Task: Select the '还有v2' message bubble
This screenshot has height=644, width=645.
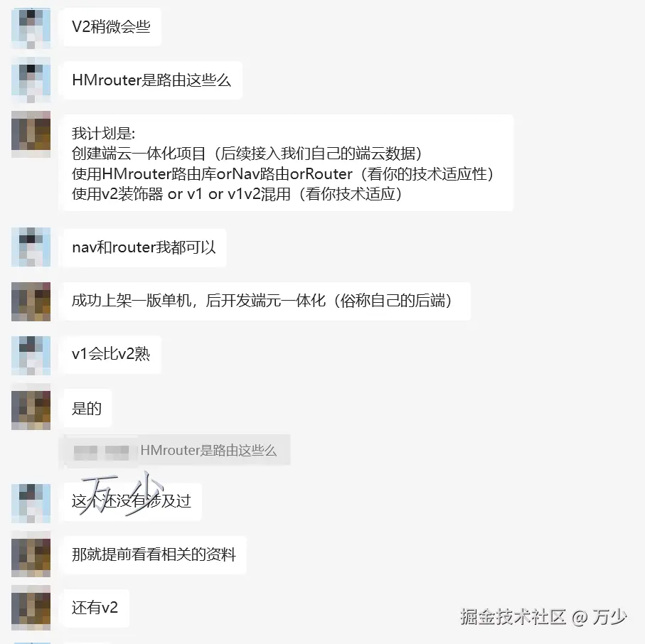Action: point(96,608)
